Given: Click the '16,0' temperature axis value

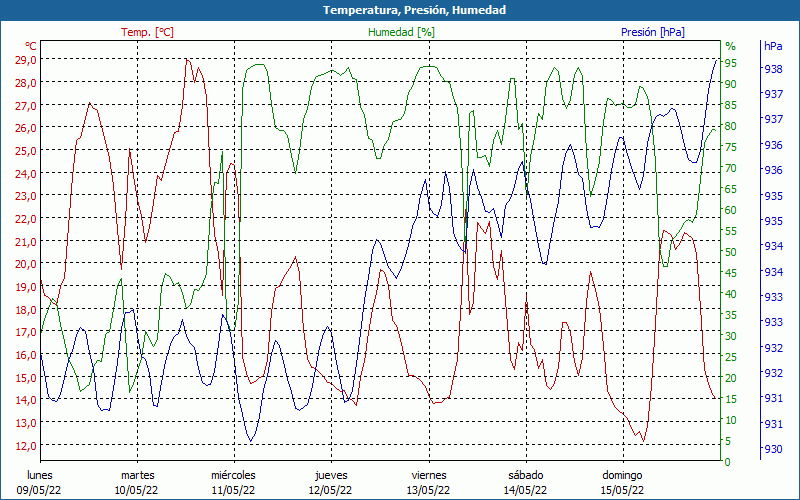Looking at the screenshot, I should tap(26, 355).
